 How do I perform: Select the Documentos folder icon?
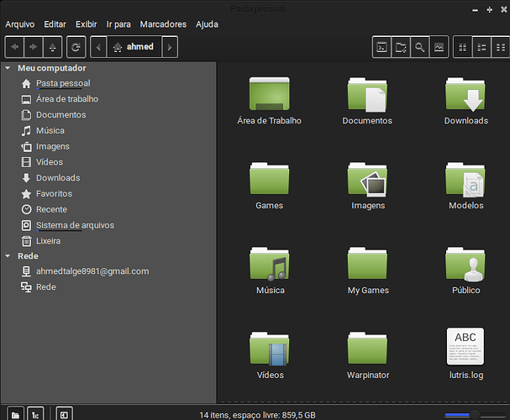click(367, 94)
